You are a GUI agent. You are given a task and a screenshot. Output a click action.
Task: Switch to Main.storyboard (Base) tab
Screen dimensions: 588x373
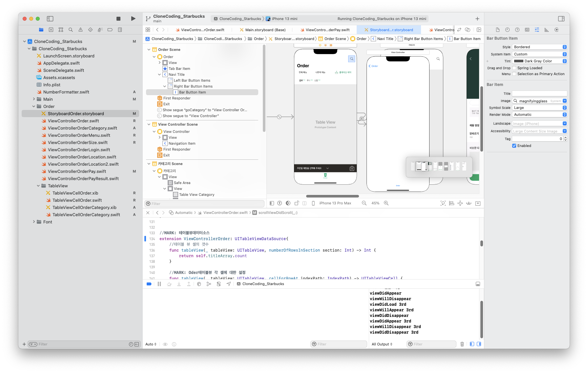pyautogui.click(x=262, y=30)
